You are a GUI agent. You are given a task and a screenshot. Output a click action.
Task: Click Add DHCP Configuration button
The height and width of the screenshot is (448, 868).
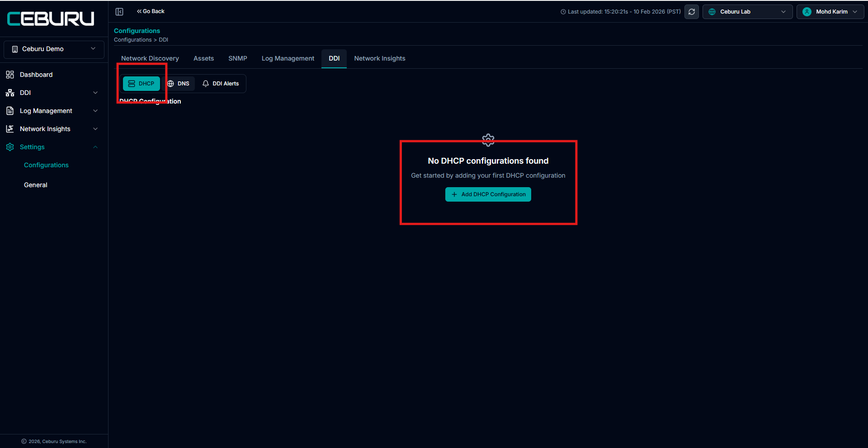[x=488, y=194]
